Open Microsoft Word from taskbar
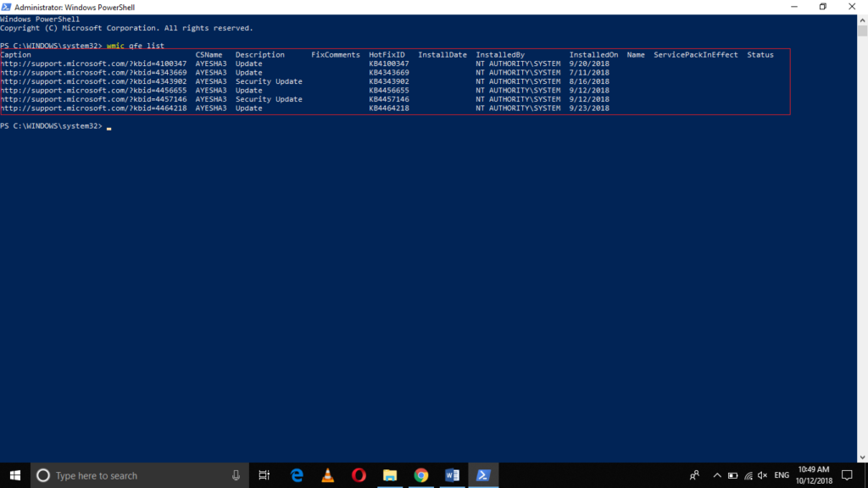Viewport: 868px width, 488px height. click(452, 475)
